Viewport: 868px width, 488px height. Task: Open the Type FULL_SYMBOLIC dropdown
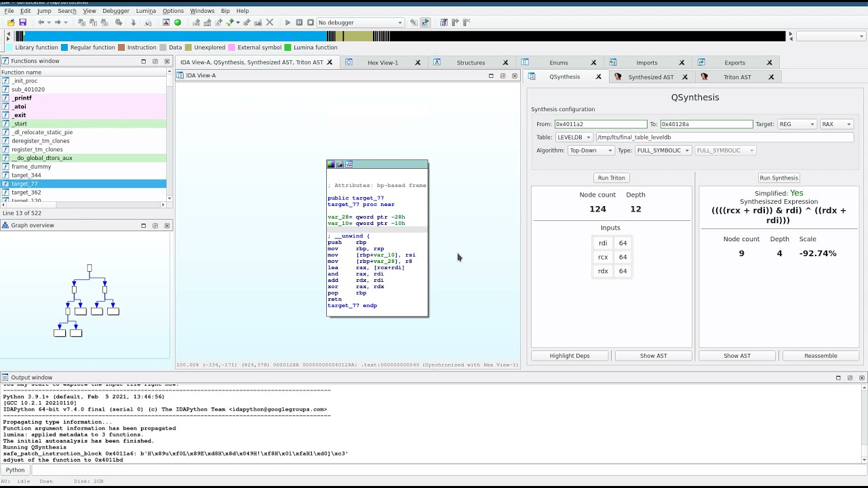[663, 150]
